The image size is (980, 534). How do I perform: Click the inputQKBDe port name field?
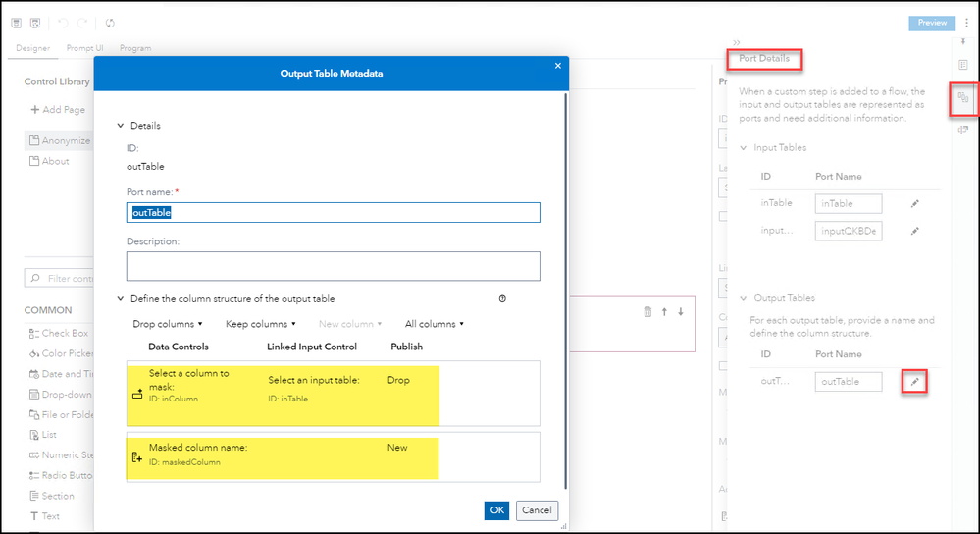pos(849,231)
